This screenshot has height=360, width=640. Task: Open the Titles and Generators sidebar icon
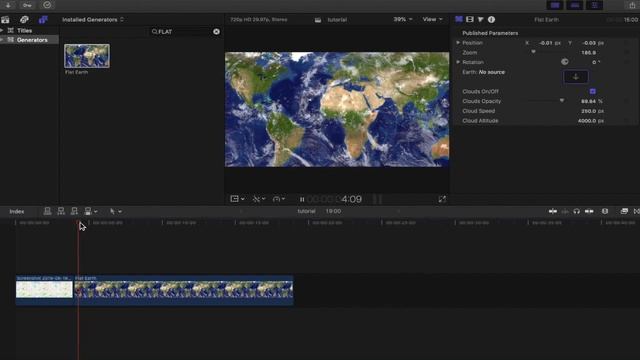pos(43,20)
